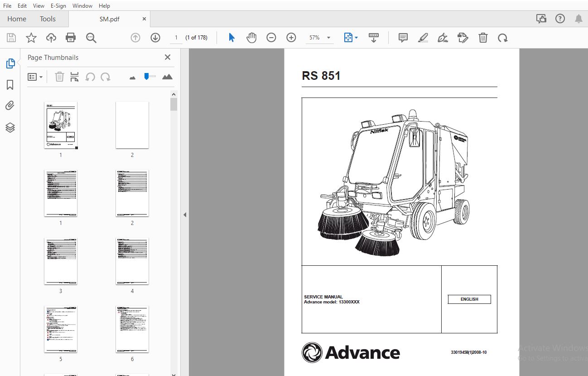Open the Help menu

click(104, 5)
